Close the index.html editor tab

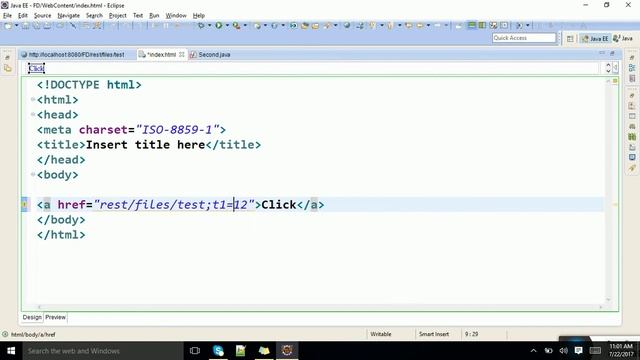(x=182, y=54)
